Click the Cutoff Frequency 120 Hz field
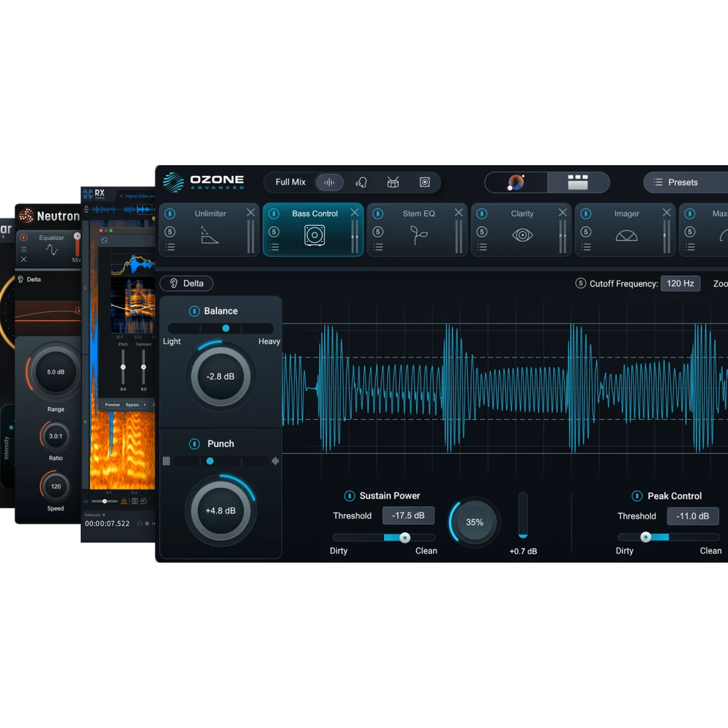This screenshot has width=728, height=728. click(x=680, y=283)
